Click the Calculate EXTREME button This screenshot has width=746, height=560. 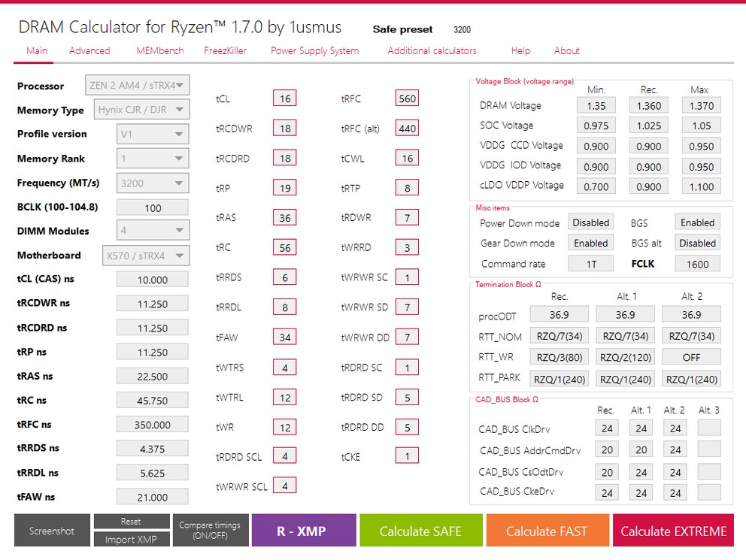click(673, 531)
